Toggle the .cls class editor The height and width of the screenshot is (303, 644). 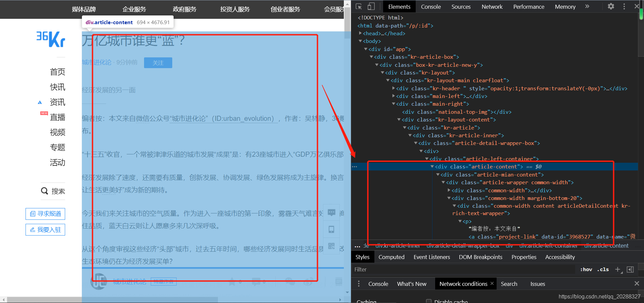[603, 269]
